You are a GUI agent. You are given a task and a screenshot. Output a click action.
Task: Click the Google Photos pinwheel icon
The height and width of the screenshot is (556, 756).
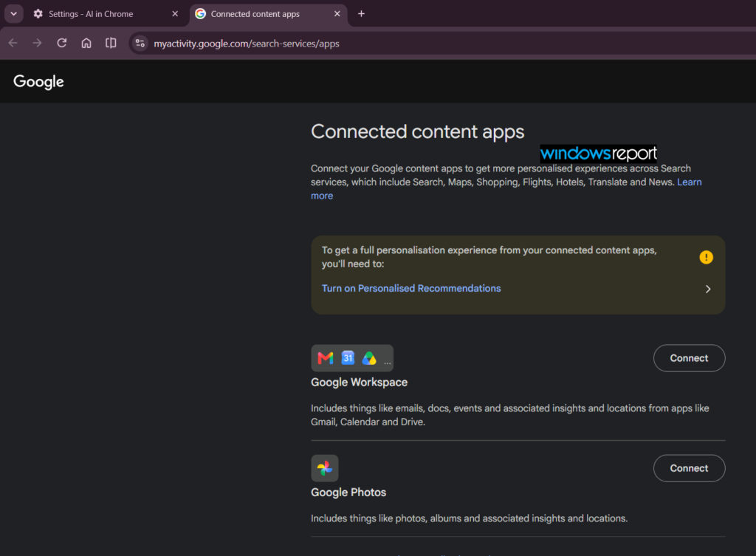(325, 468)
